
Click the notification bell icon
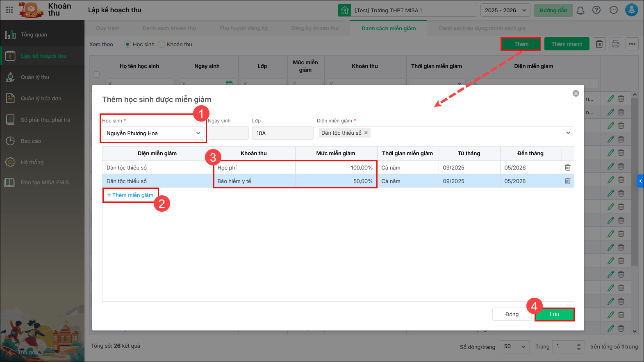tap(580, 10)
